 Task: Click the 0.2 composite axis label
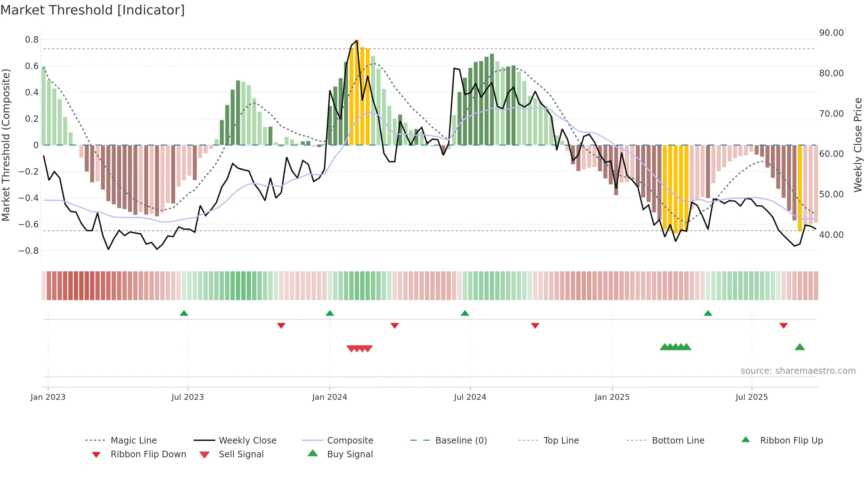coord(32,119)
